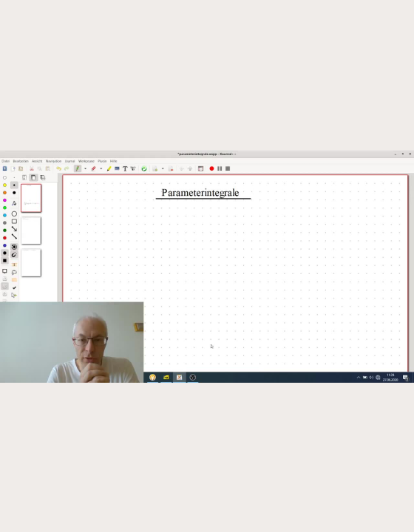
Task: Click the Insert new page icon
Action: point(155,168)
